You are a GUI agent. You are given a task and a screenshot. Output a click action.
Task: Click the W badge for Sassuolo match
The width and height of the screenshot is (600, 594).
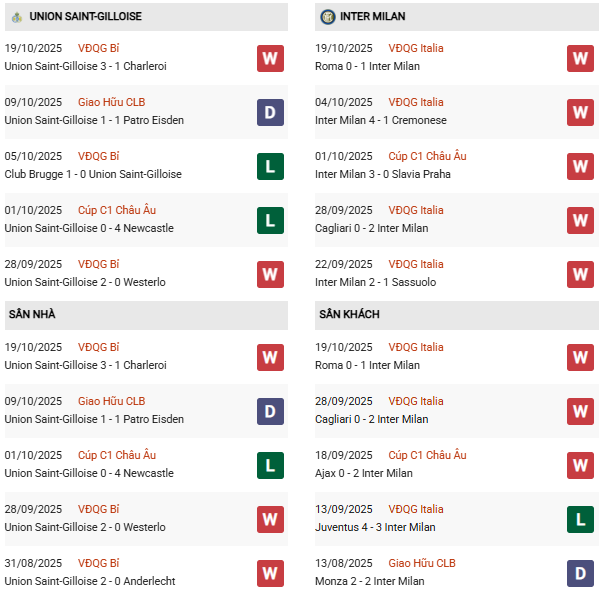click(580, 274)
